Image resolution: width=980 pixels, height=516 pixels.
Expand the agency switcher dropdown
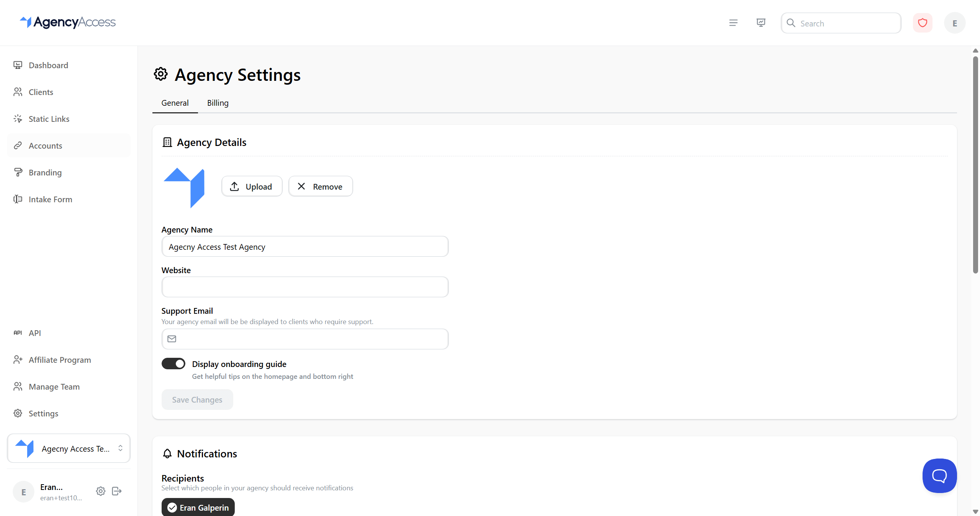pyautogui.click(x=69, y=448)
